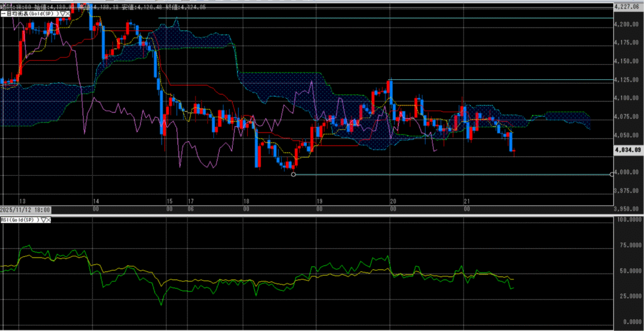The image size is (644, 331).
Task: Remove the RSI indicator using its X icon
Action: [48, 220]
